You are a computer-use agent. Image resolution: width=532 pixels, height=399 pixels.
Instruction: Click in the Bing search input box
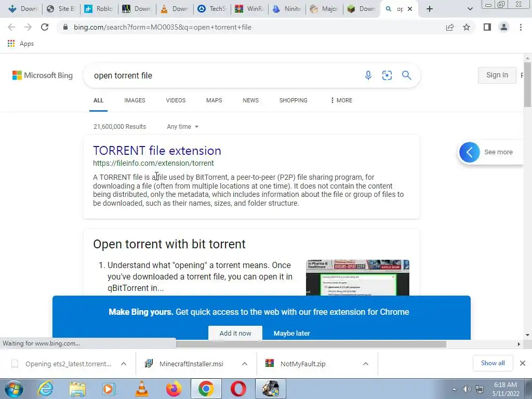224,75
